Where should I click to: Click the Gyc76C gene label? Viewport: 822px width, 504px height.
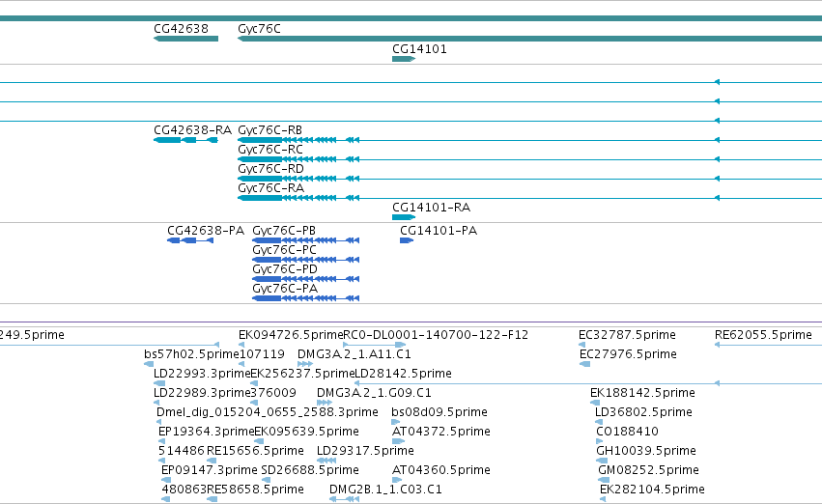(x=259, y=29)
